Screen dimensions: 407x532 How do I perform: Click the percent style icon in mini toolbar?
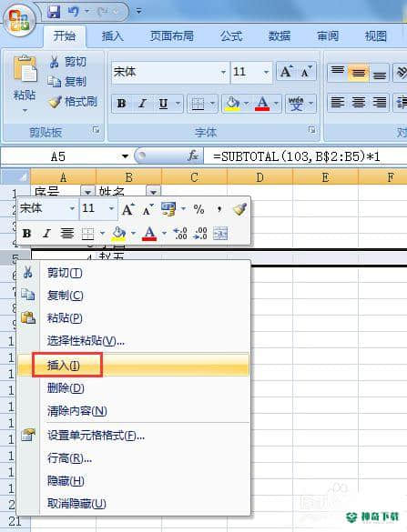coord(198,209)
